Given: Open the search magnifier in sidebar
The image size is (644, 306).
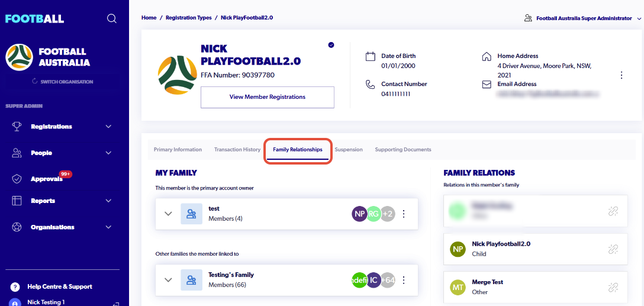Looking at the screenshot, I should point(112,19).
